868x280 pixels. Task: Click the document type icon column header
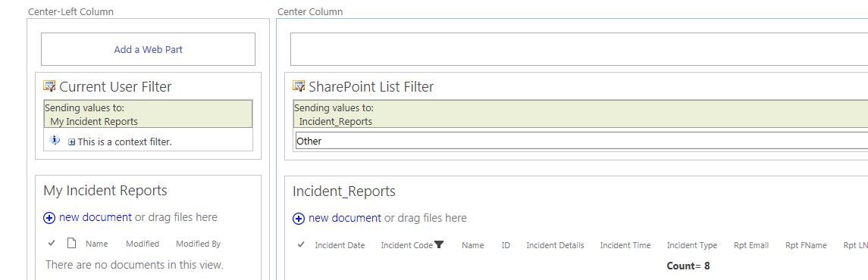click(x=71, y=243)
